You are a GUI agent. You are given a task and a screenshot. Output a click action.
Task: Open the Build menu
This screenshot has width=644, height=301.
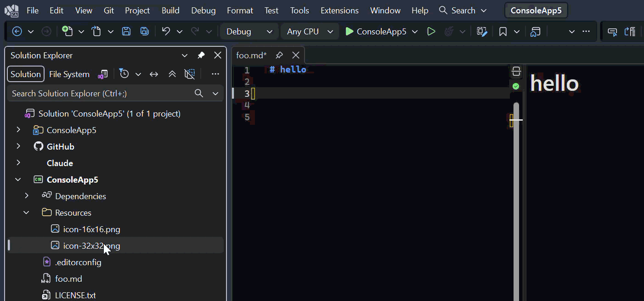coord(170,10)
